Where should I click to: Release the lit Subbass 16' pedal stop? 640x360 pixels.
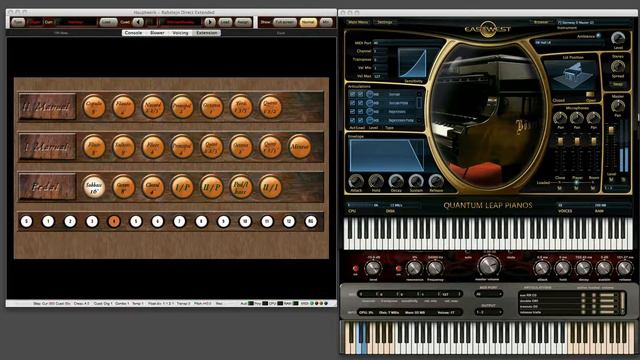(x=94, y=187)
